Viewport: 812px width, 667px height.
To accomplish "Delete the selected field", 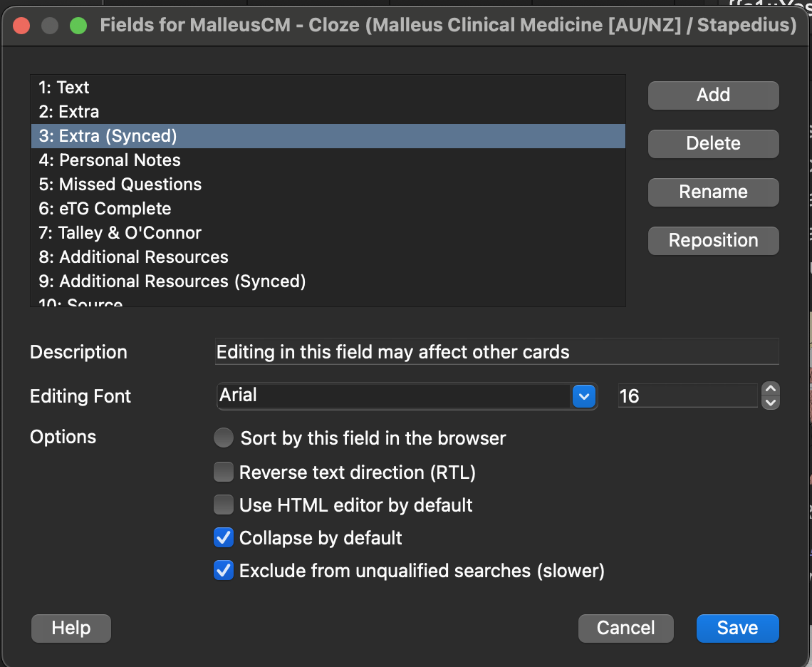I will pos(713,144).
